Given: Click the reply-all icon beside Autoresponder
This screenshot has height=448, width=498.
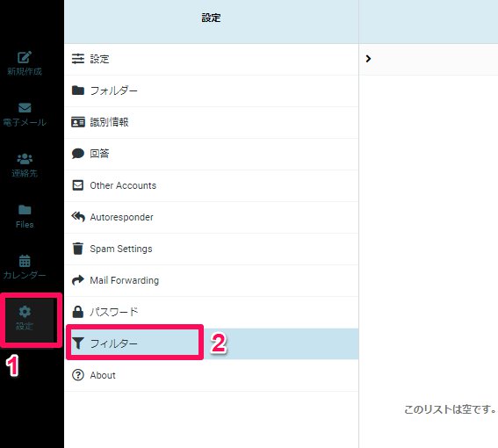Looking at the screenshot, I should [78, 217].
